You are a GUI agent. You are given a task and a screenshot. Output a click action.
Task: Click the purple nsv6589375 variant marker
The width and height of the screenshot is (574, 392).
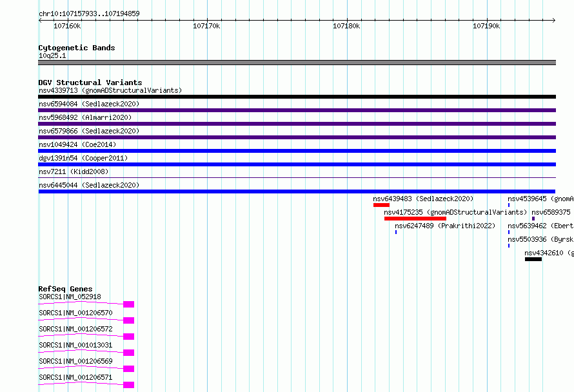coord(533,219)
